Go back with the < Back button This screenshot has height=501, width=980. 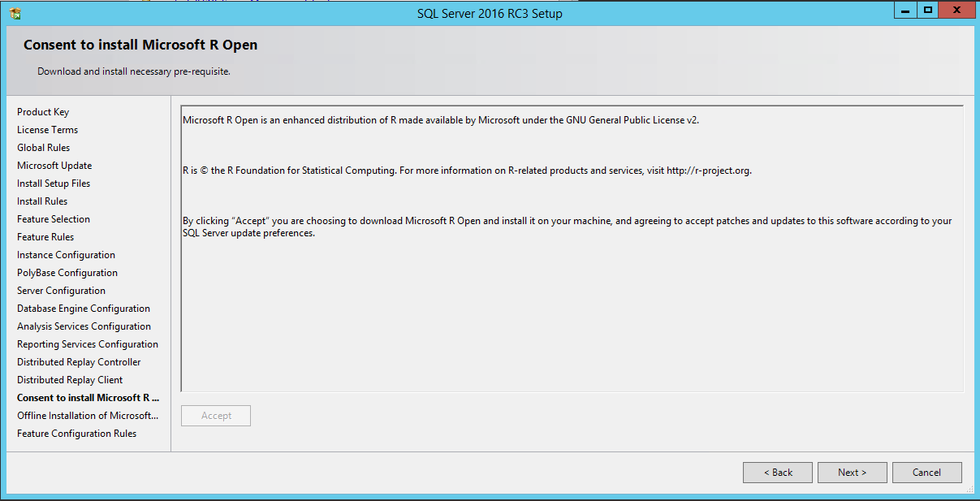(778, 473)
